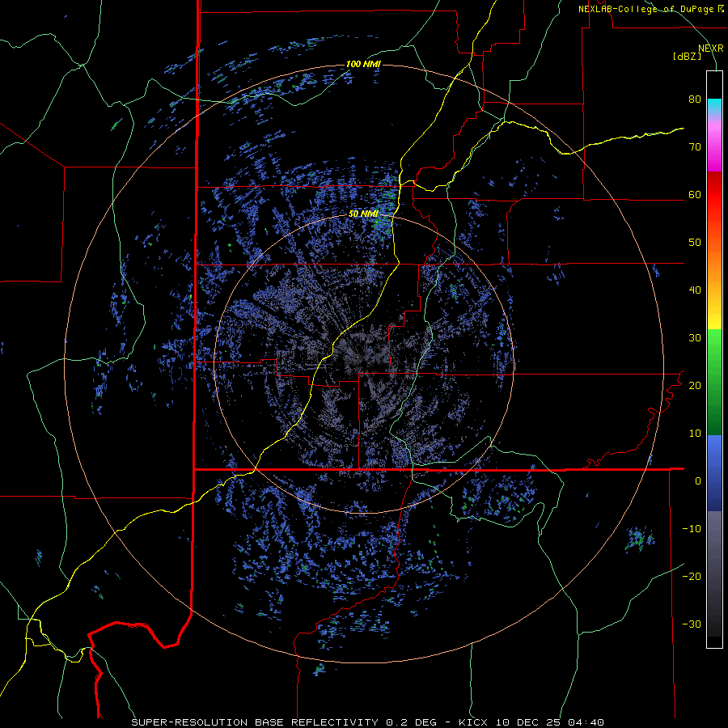This screenshot has height=728, width=728.
Task: Click the 40 value on dBZ scale
Action: (695, 290)
